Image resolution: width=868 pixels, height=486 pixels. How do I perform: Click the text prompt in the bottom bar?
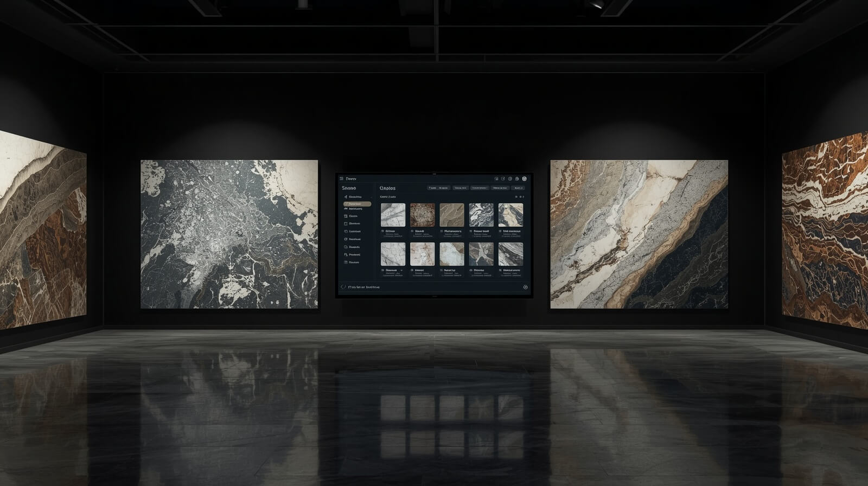(x=363, y=287)
